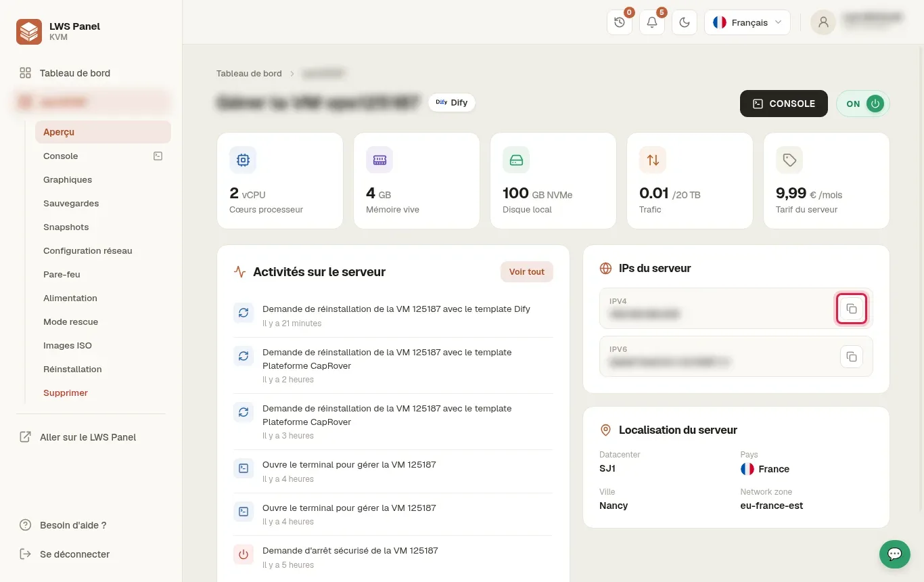The height and width of the screenshot is (582, 924).
Task: Click the Mémoire vive RAM icon
Action: click(379, 160)
